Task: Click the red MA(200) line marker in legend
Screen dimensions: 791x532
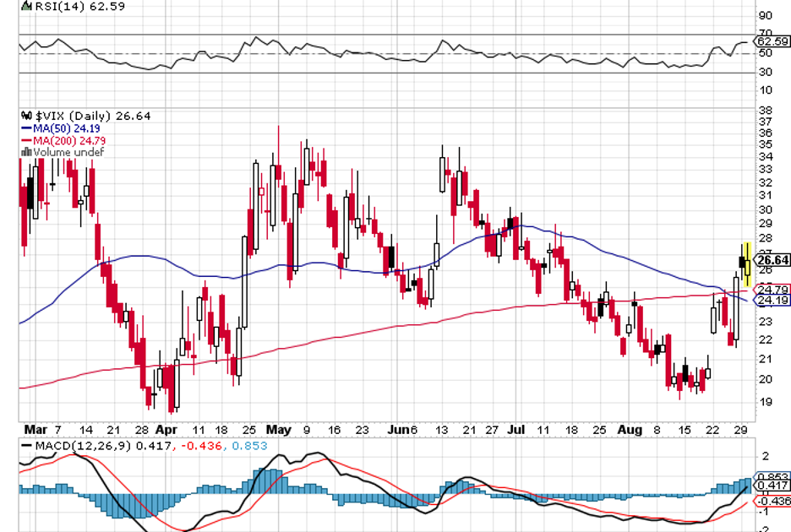Action: pyautogui.click(x=26, y=140)
